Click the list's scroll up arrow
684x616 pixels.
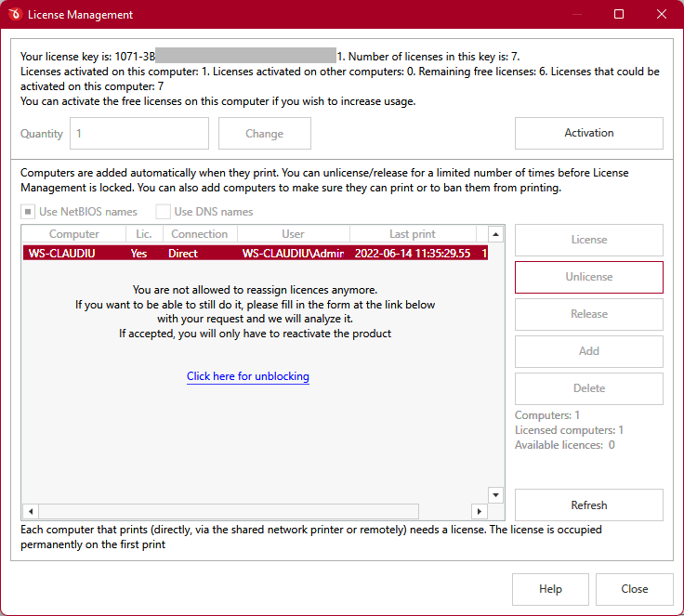pos(495,234)
